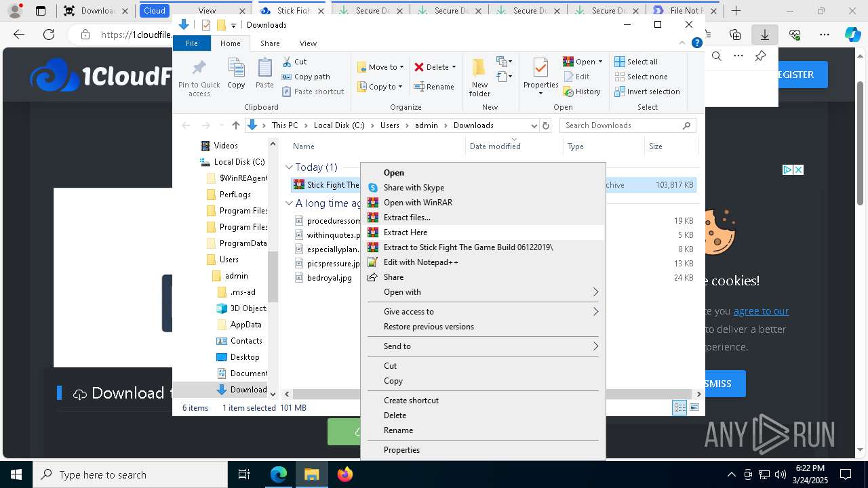Screen dimensions: 868x488
Task: Go up one folder level arrow
Action: tap(235, 125)
